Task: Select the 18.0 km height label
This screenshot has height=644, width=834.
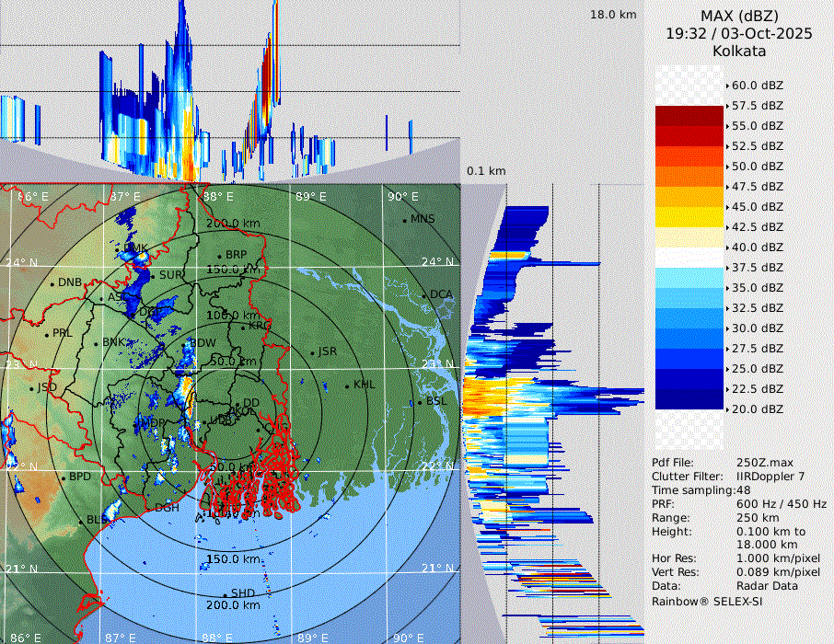Action: point(613,15)
